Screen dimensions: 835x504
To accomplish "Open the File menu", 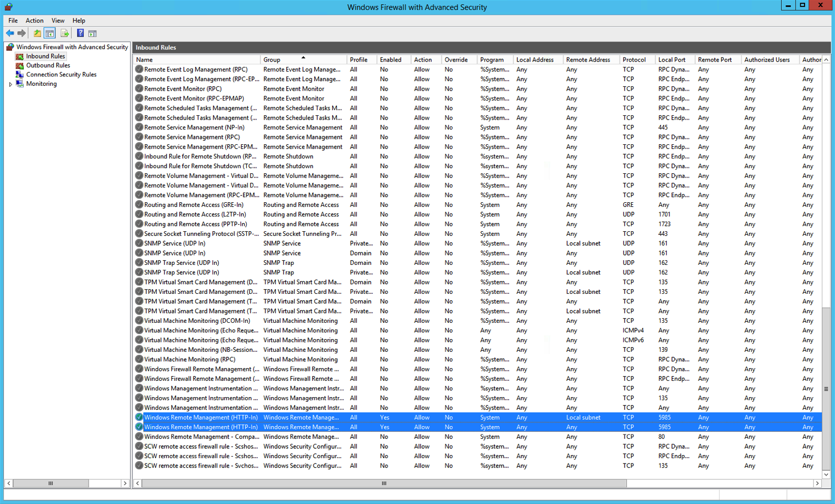I will point(13,21).
